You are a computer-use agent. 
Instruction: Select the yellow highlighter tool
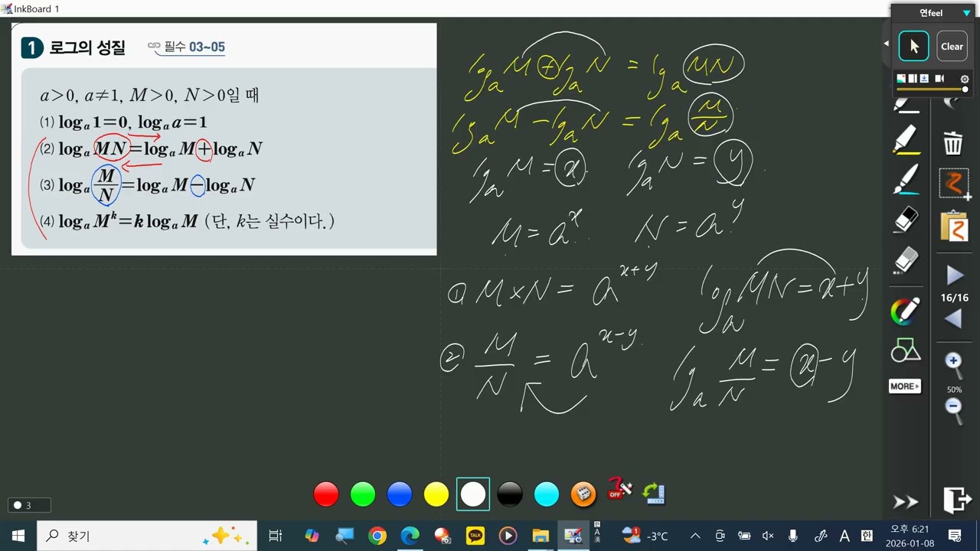click(x=906, y=140)
